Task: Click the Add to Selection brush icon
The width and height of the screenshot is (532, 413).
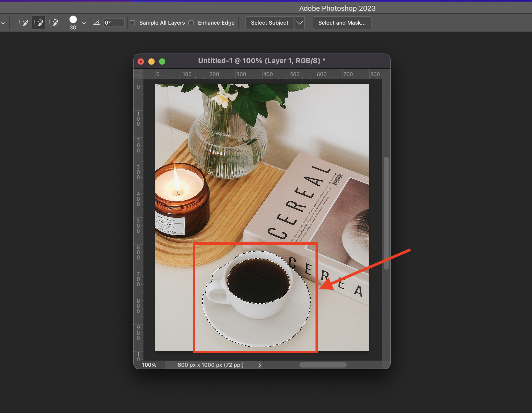Action: coord(39,23)
